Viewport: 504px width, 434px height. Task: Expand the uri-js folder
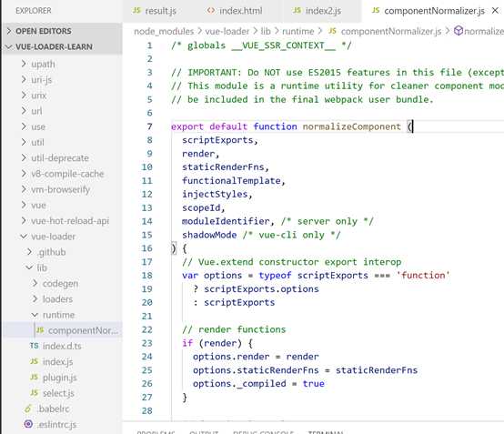coord(24,79)
